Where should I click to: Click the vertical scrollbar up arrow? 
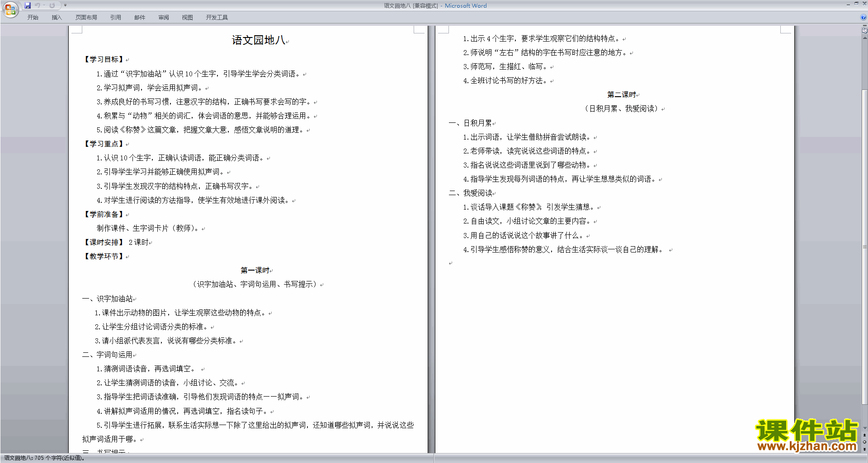point(865,38)
